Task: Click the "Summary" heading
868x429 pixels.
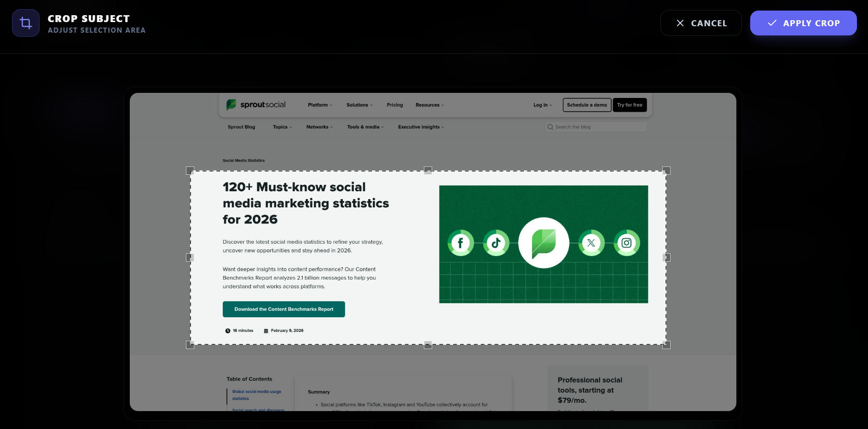Action: pyautogui.click(x=319, y=392)
